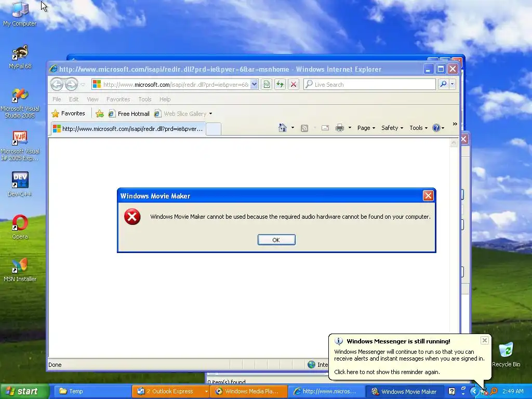Screen dimensions: 532x399
Task: Click the scroll up arrow in IE page
Action: (x=454, y=143)
